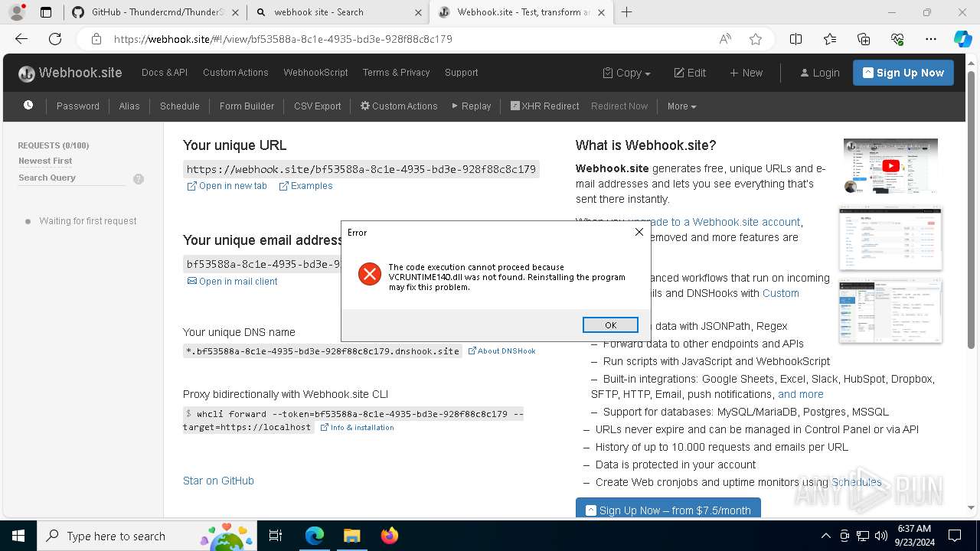Select the unique webhook URL text

point(361,169)
